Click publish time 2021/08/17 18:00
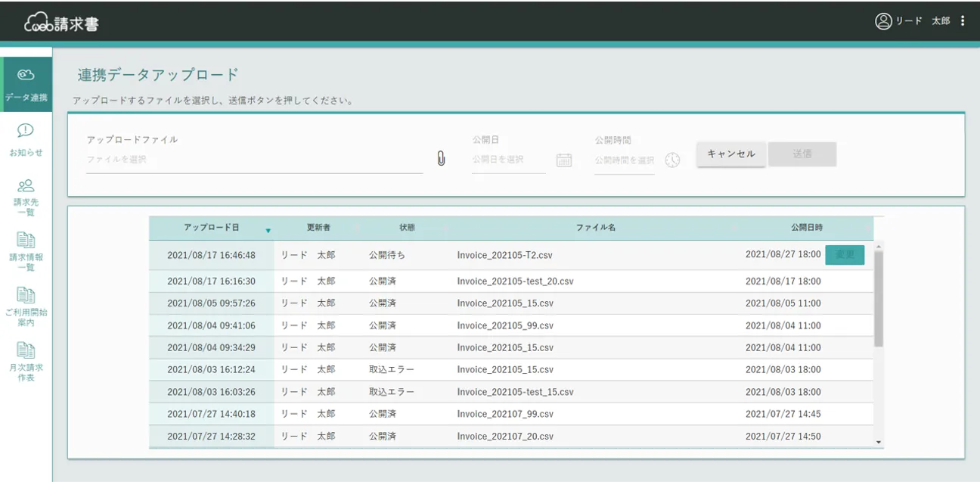This screenshot has height=482, width=980. (x=783, y=281)
